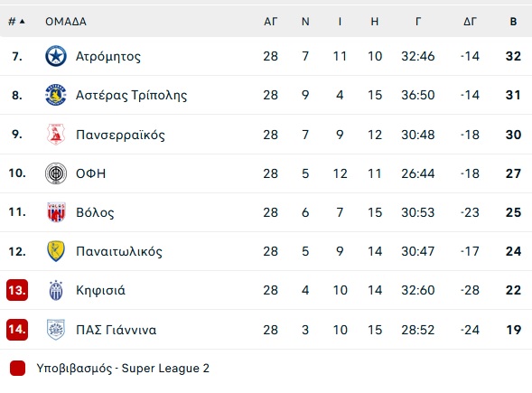Sort by the Γ goals column header
The width and height of the screenshot is (532, 393).
(418, 22)
